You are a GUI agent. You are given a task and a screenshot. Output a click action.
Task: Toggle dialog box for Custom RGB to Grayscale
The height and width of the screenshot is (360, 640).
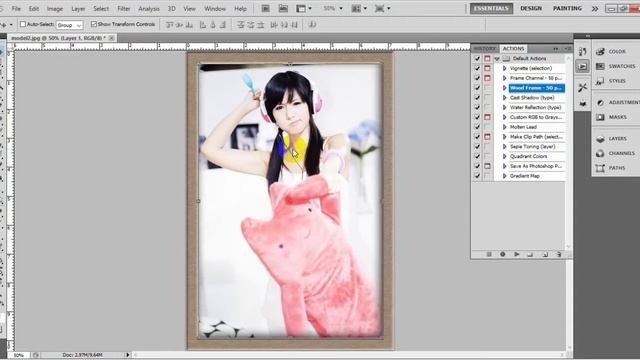coord(487,117)
